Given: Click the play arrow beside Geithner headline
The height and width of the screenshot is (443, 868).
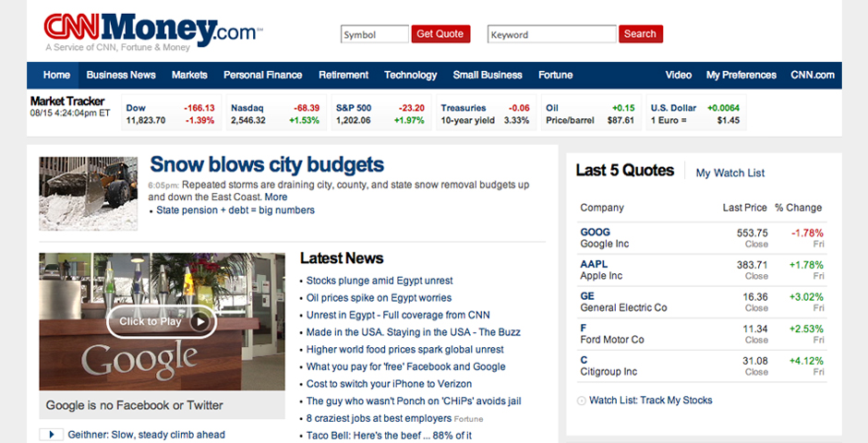Looking at the screenshot, I should [x=52, y=435].
